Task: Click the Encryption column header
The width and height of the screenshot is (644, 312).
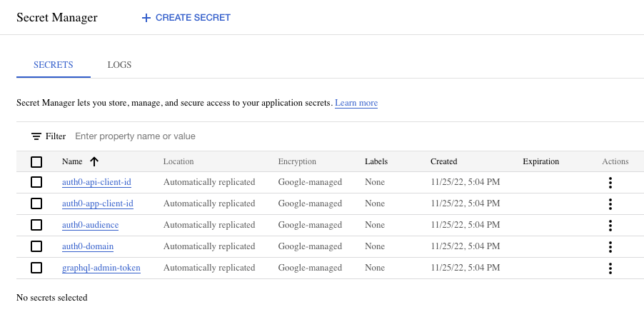Action: pos(297,161)
